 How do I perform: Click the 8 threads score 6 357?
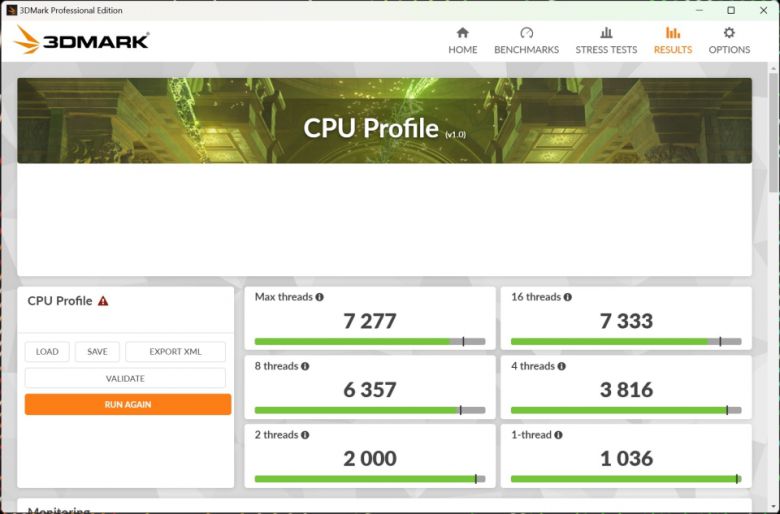click(370, 390)
